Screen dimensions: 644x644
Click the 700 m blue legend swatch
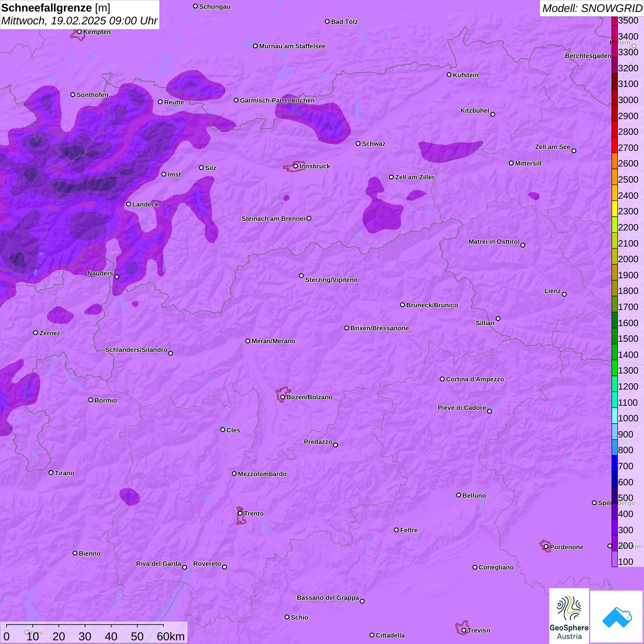615,463
